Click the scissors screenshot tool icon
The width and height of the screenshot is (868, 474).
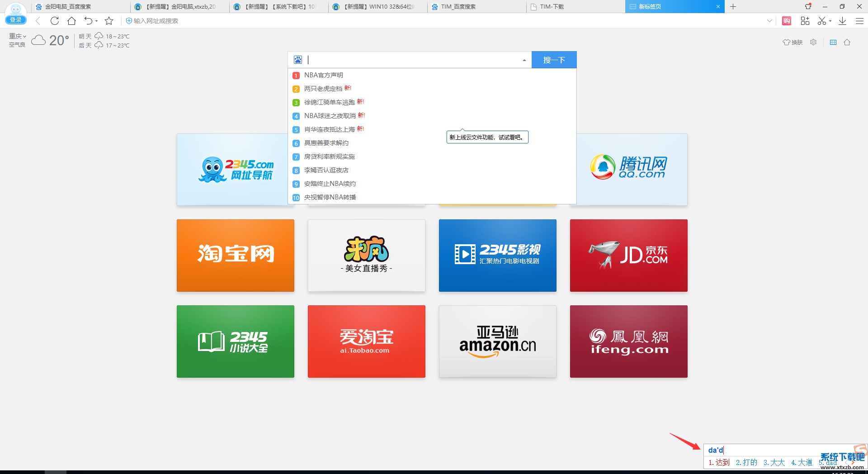[x=821, y=21]
